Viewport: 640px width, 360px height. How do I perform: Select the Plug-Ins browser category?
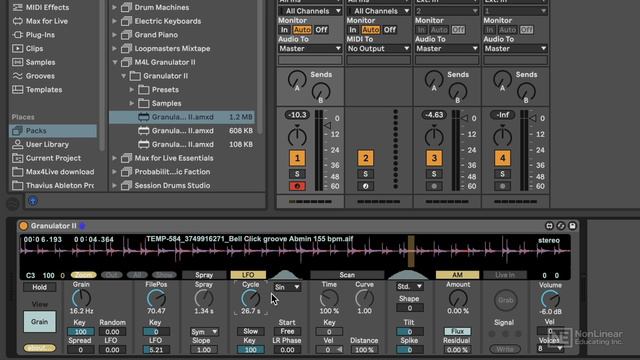[33, 35]
